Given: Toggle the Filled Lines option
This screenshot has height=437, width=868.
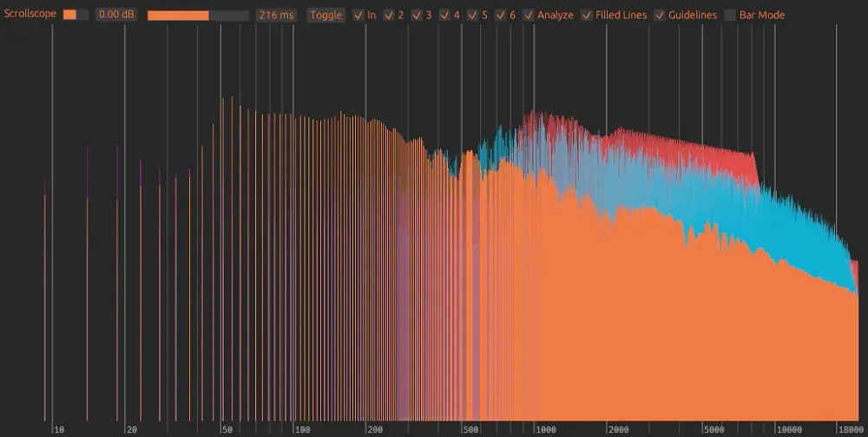Looking at the screenshot, I should point(587,15).
